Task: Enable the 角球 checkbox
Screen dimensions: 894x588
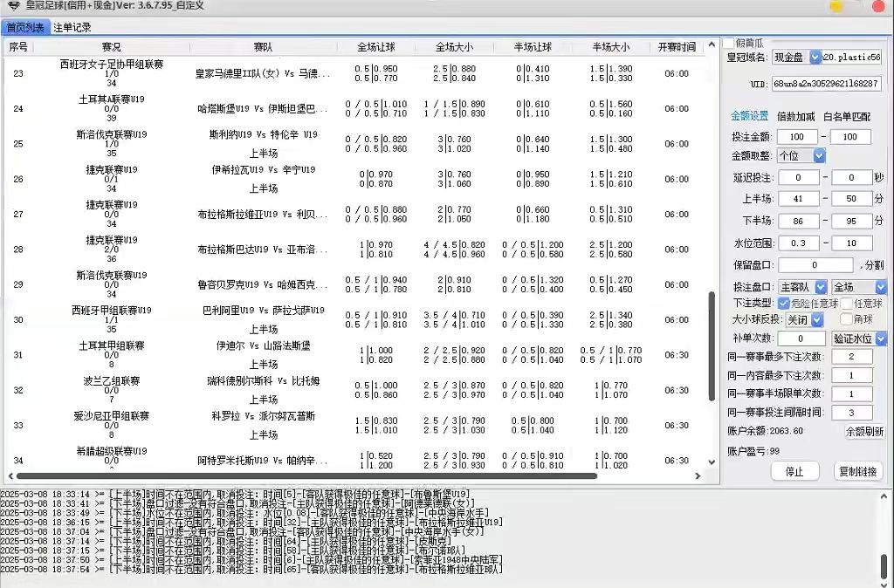Action: (845, 319)
